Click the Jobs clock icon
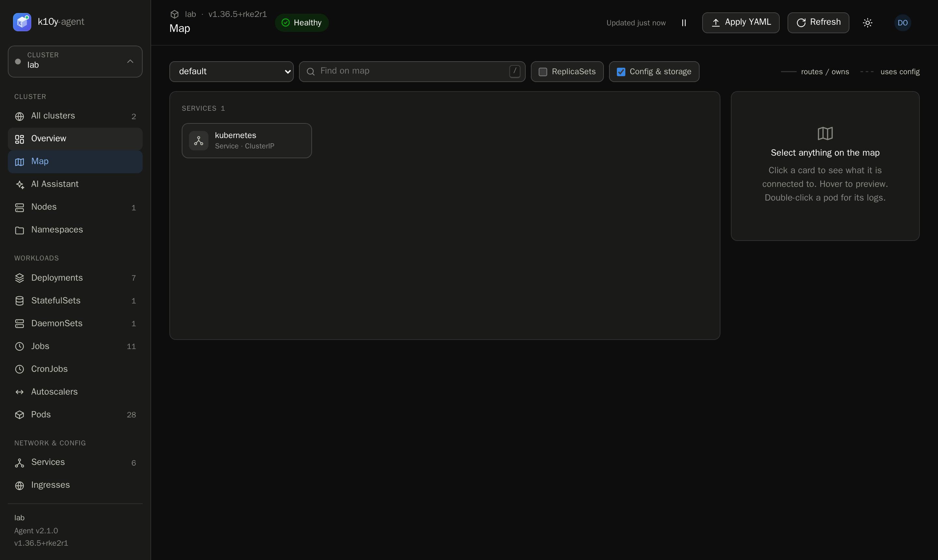The height and width of the screenshot is (560, 938). (x=20, y=346)
